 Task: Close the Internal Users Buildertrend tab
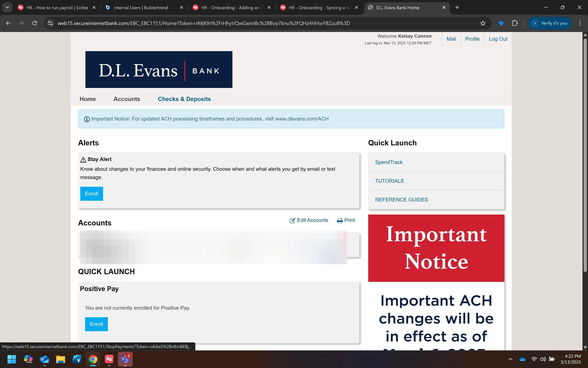[181, 8]
